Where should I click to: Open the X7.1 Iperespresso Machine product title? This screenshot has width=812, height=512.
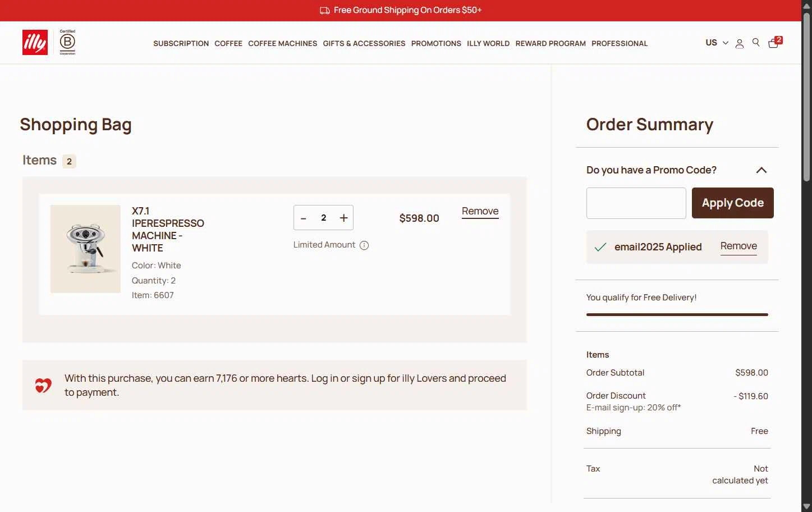pos(168,230)
